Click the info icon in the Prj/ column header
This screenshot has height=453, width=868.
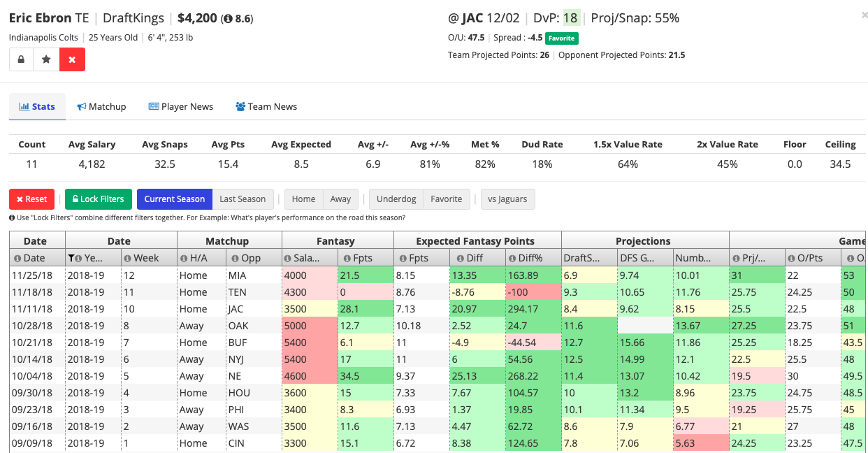(737, 258)
